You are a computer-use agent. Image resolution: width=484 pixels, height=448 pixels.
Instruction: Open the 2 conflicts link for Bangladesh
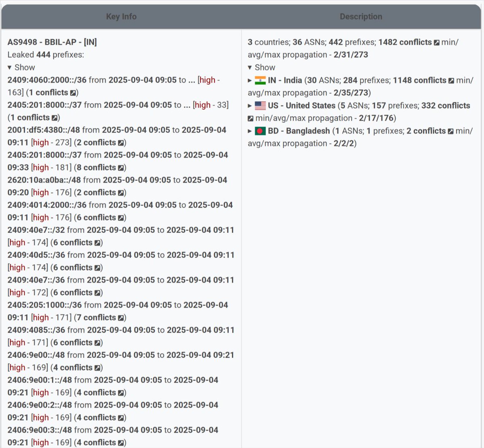click(426, 131)
